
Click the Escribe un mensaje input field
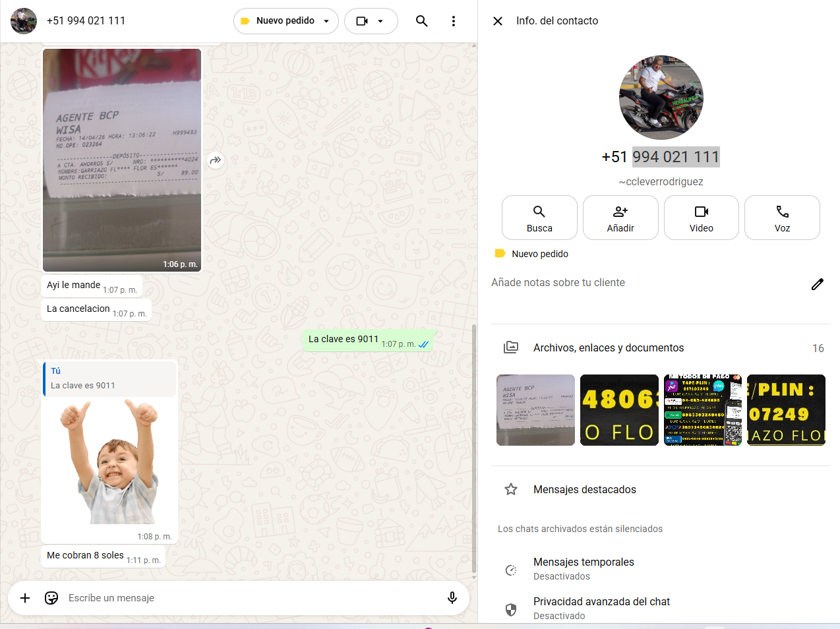(251, 598)
